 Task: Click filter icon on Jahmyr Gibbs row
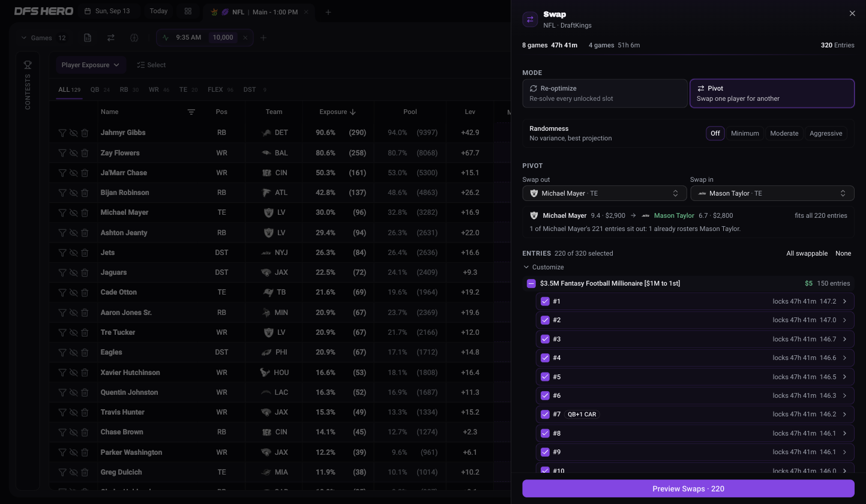tap(62, 133)
